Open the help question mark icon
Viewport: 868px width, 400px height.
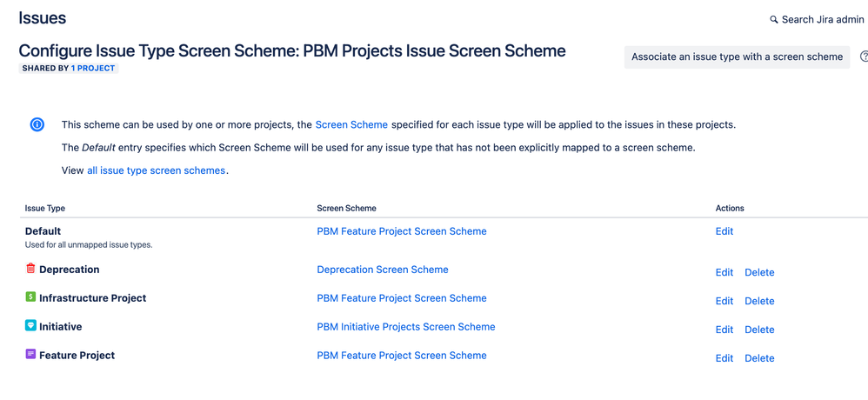(864, 57)
